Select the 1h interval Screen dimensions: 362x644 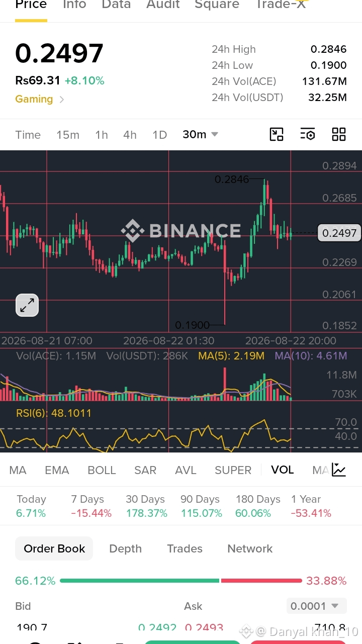[102, 135]
